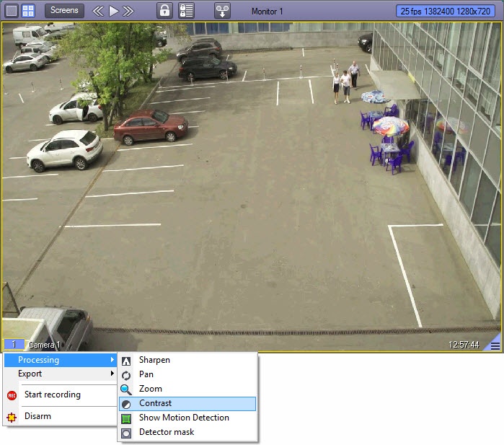Click the camera number 1 badge
This screenshot has width=504, height=445.
(14, 345)
